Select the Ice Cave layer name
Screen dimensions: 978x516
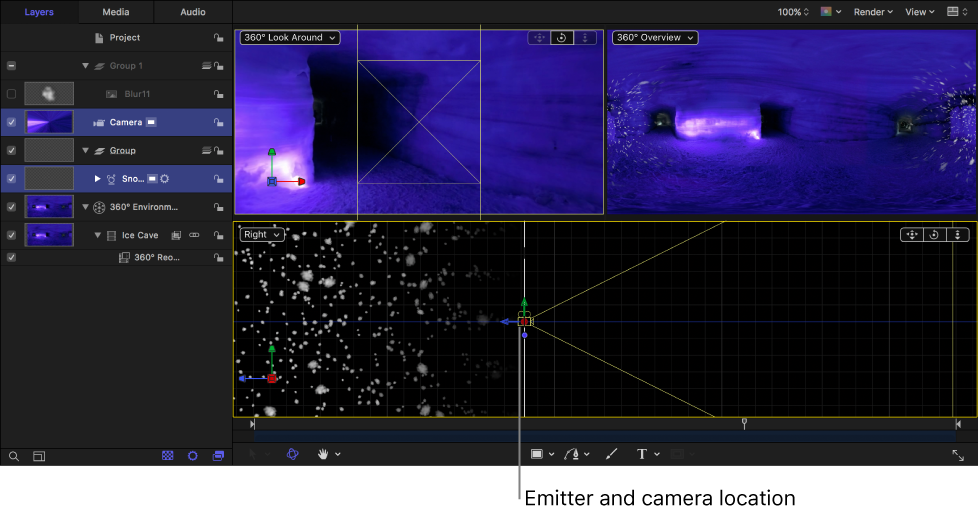tap(140, 235)
